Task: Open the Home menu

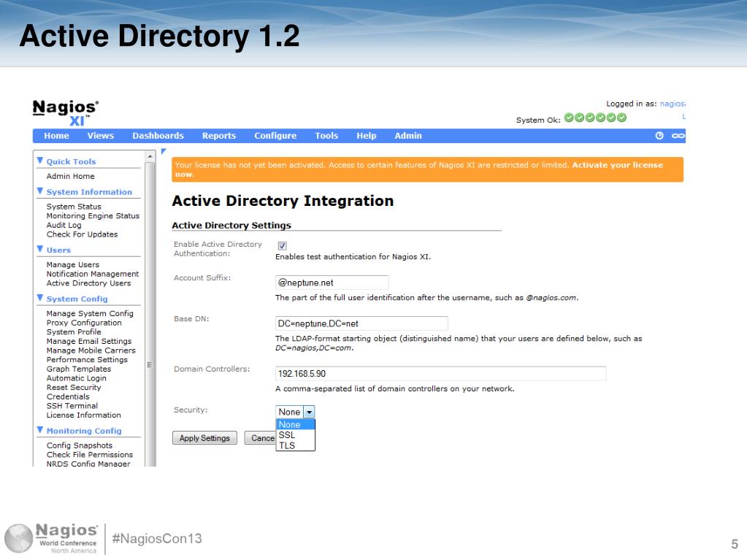Action: pyautogui.click(x=56, y=136)
